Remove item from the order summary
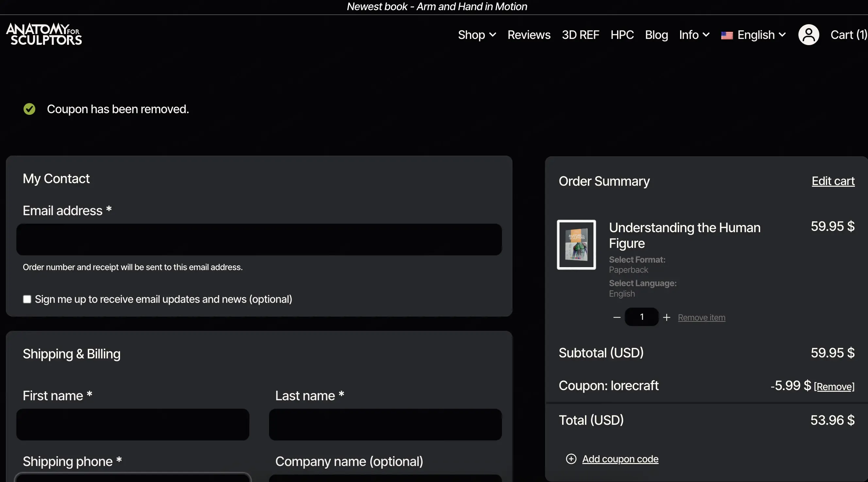868x482 pixels. tap(702, 318)
